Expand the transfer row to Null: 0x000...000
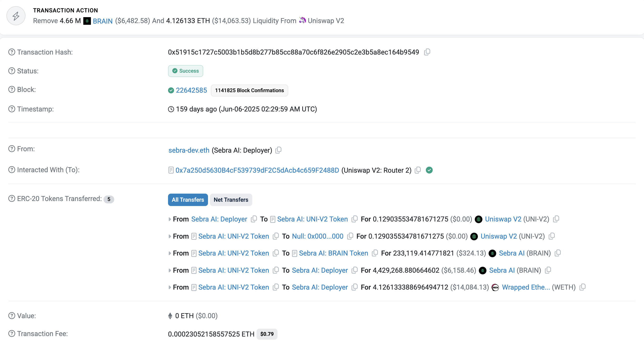Image resolution: width=644 pixels, height=342 pixels. click(x=170, y=236)
